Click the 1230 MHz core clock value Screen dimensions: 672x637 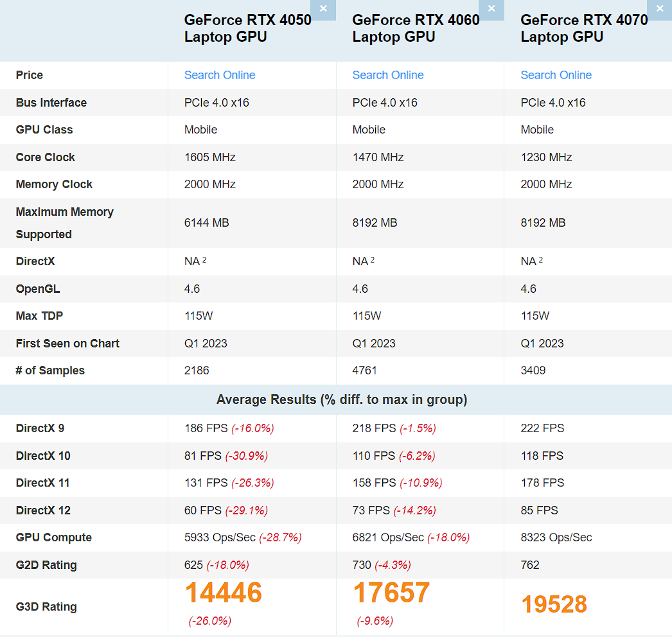coord(546,157)
